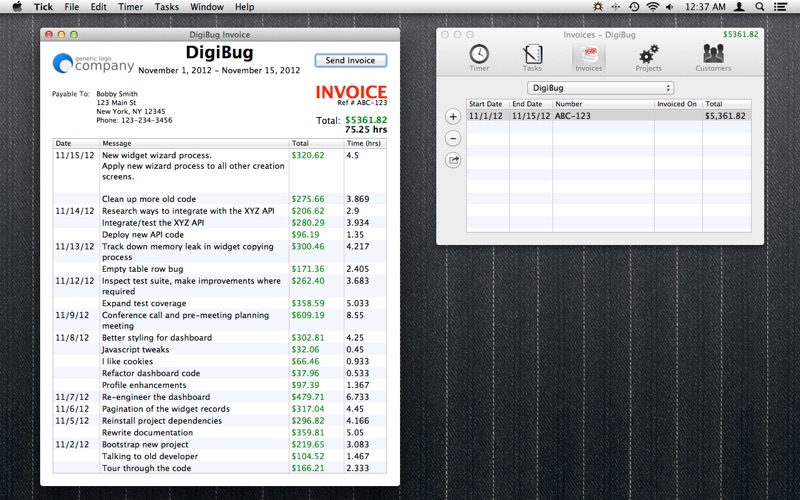Click the bug-shaped menu bar icon
This screenshot has height=500, width=800.
click(598, 7)
